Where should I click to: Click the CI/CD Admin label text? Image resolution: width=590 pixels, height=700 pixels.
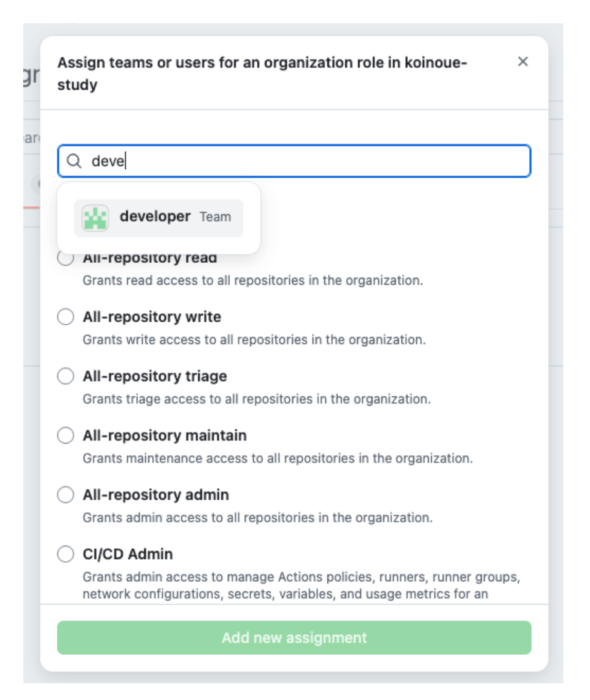(128, 554)
